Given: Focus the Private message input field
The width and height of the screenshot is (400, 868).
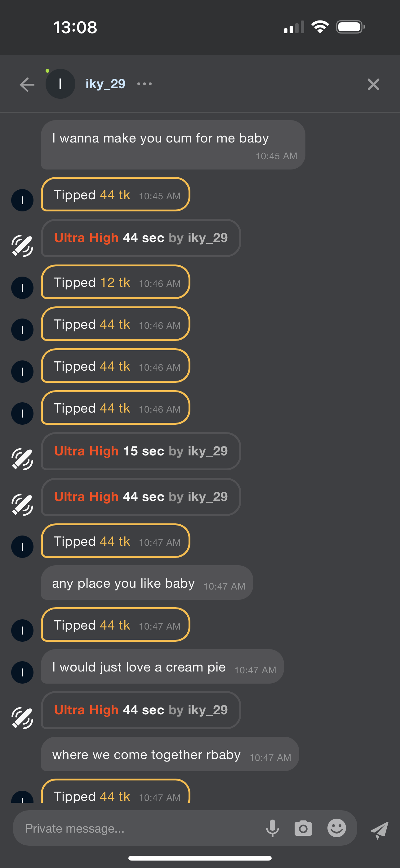Looking at the screenshot, I should pos(135,828).
